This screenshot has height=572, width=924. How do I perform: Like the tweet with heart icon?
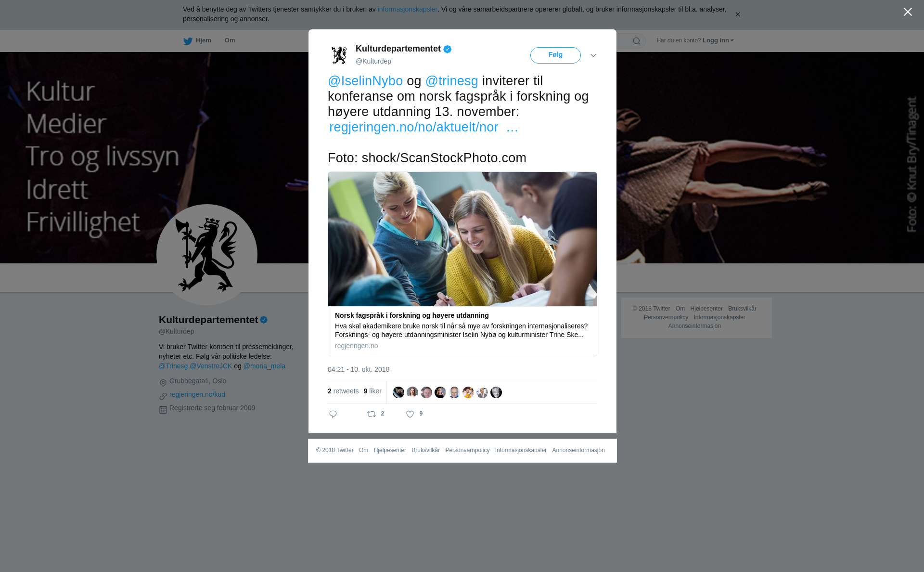[410, 414]
